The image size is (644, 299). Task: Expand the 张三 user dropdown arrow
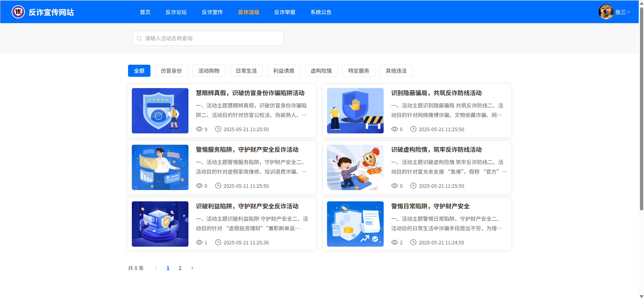[629, 12]
